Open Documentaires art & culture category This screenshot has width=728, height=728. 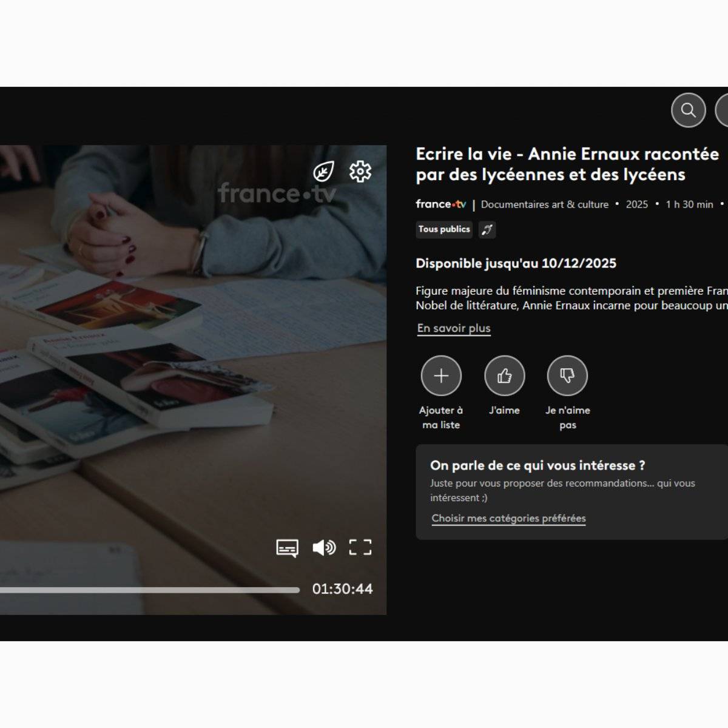544,204
